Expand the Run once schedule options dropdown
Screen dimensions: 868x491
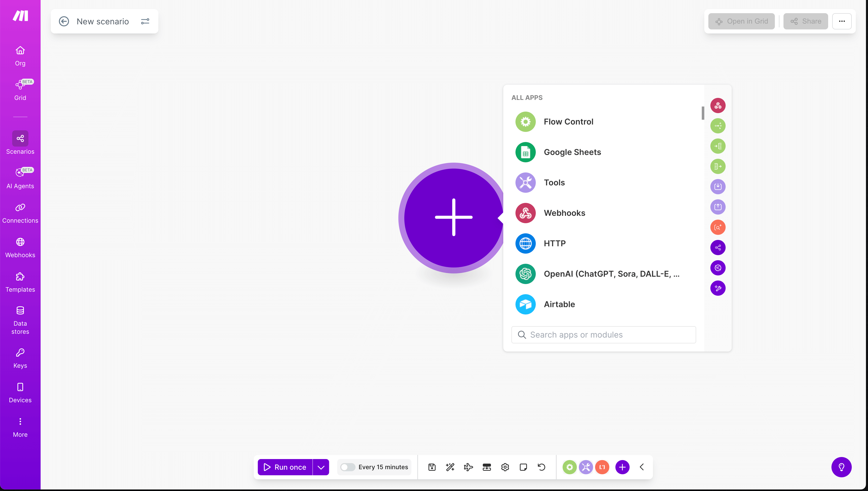click(321, 467)
